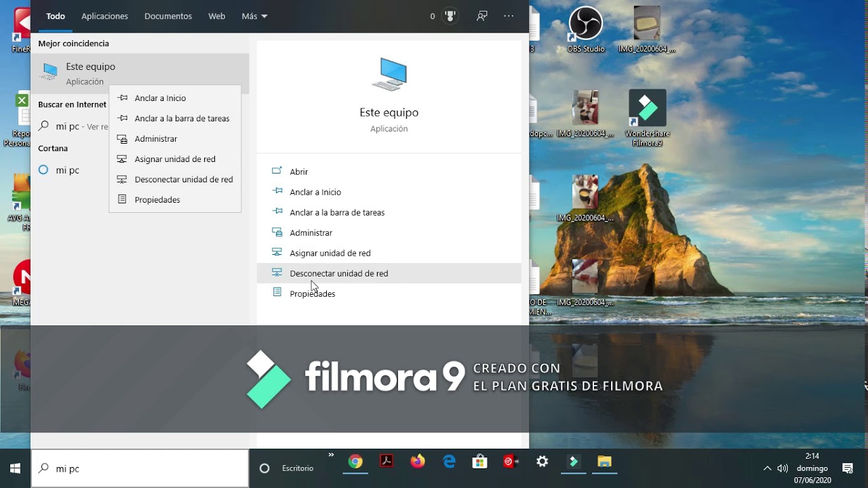Click the Escritorio toolbar label
Screen dimensions: 868x488
coord(298,468)
